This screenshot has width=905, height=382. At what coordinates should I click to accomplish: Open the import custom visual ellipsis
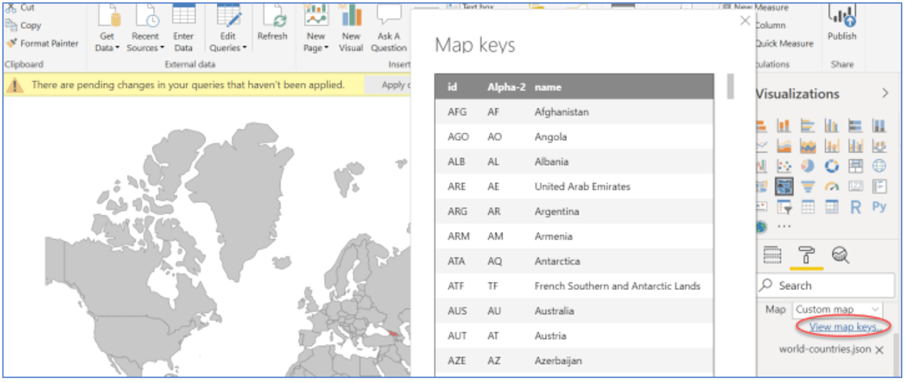(784, 226)
